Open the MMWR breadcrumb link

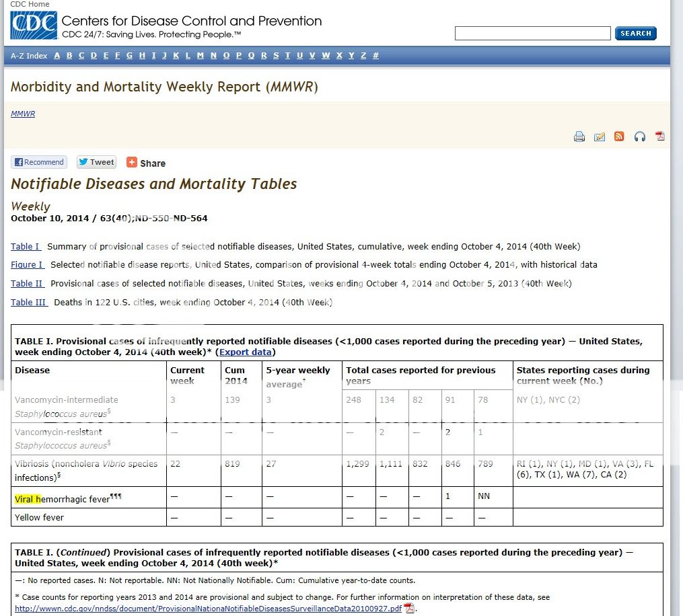tap(23, 114)
